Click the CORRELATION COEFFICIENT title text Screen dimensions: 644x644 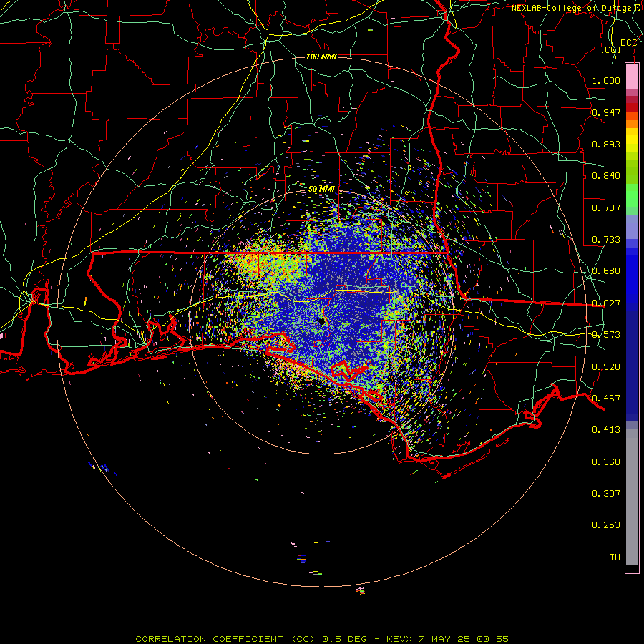[x=209, y=639]
